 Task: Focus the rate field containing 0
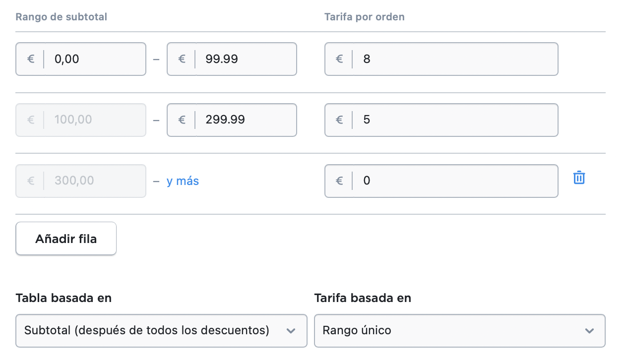[441, 181]
